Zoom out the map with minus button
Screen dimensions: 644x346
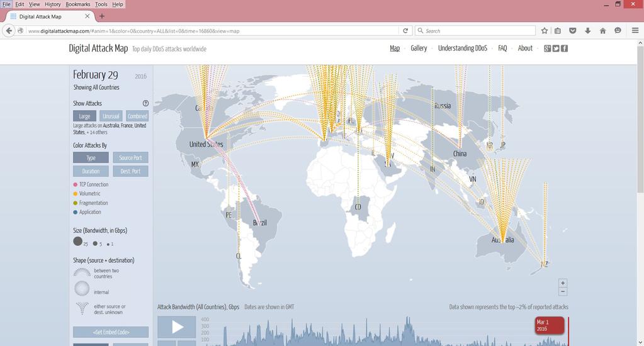coord(563,291)
